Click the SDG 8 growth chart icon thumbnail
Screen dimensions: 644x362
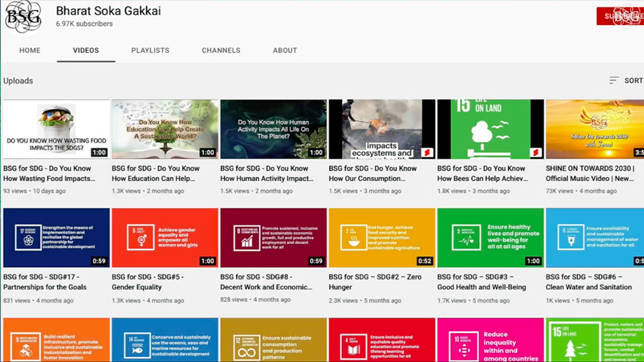247,238
